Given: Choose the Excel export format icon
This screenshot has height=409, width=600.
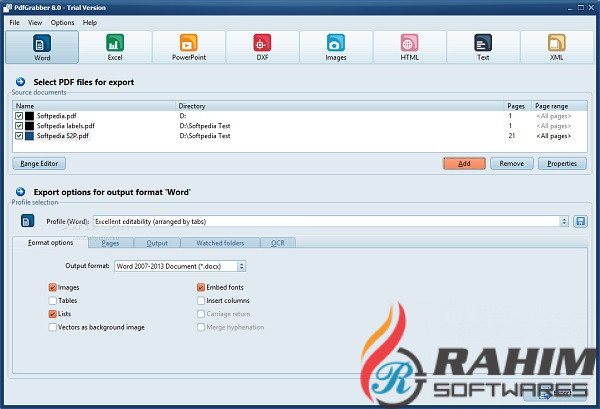Looking at the screenshot, I should [115, 47].
